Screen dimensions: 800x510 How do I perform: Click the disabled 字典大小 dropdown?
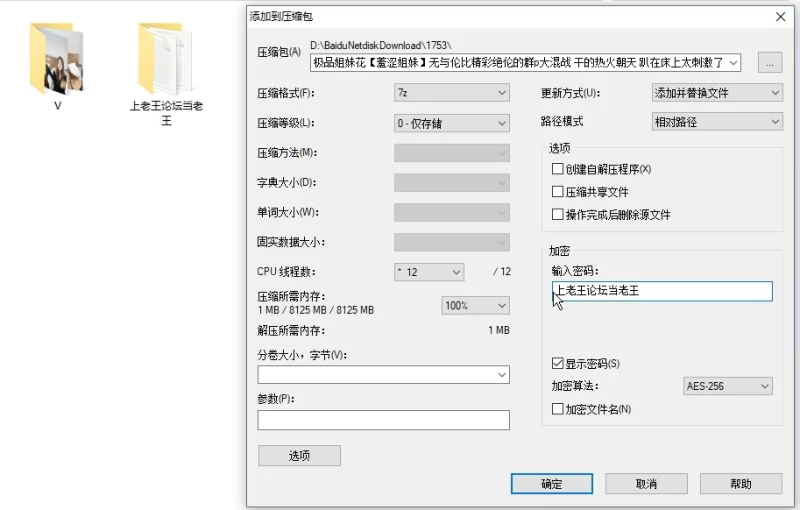coord(452,183)
